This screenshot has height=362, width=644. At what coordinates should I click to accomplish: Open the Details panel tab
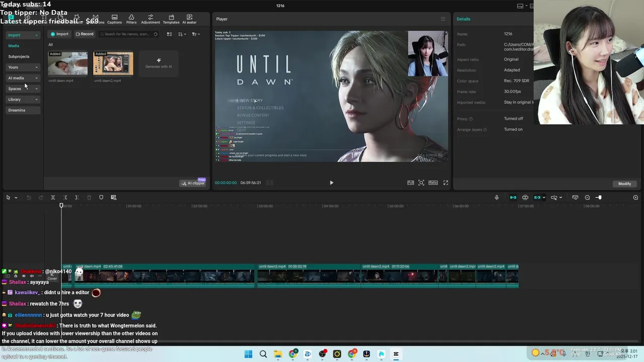(x=463, y=19)
